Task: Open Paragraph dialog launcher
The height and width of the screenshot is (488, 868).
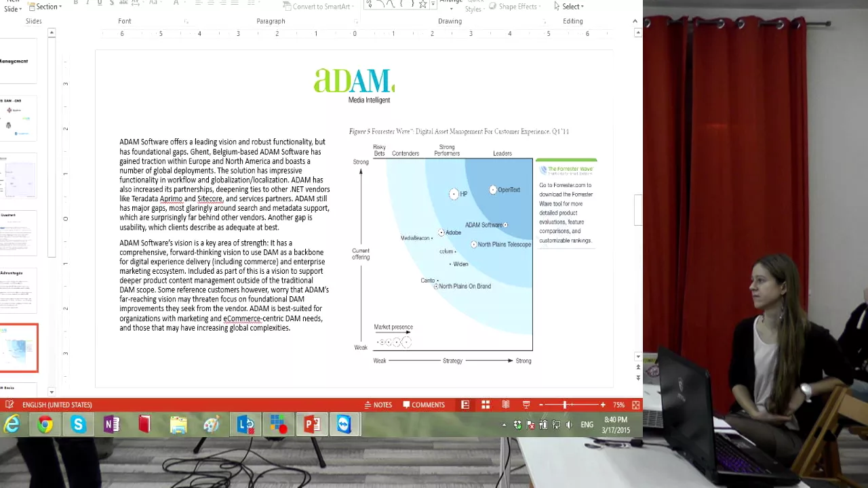Action: [356, 22]
